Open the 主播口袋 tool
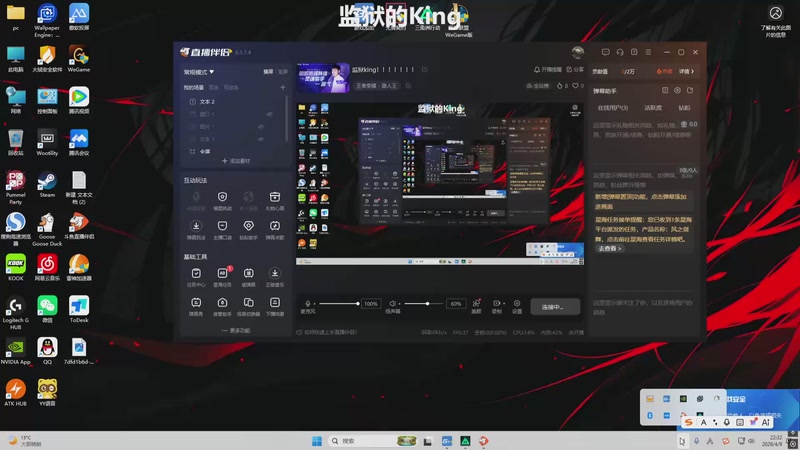Image resolution: width=800 pixels, height=450 pixels. tap(222, 229)
